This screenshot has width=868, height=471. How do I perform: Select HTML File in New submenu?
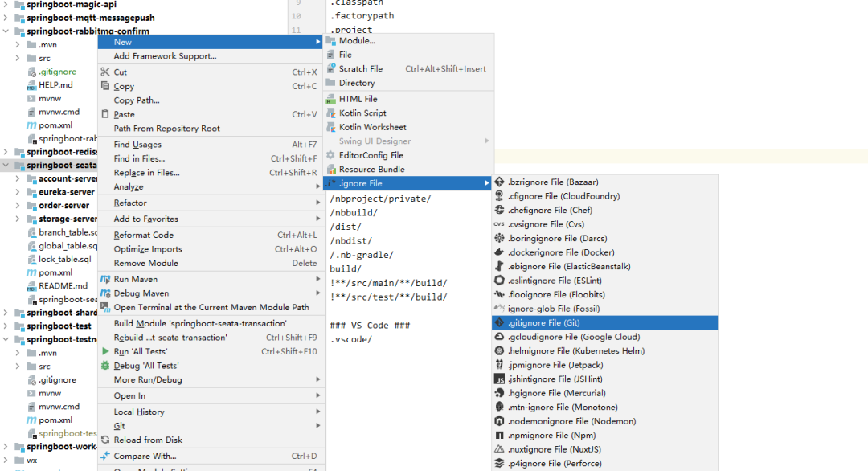(x=408, y=99)
